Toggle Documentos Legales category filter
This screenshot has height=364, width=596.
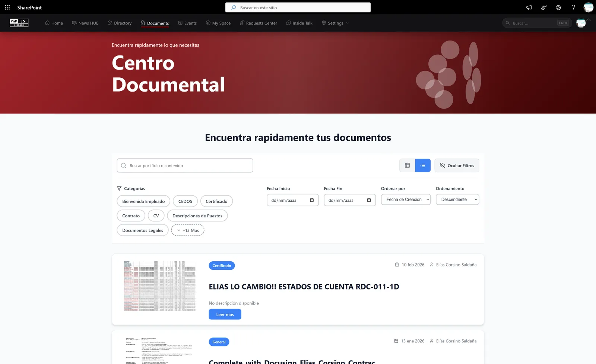pos(143,230)
